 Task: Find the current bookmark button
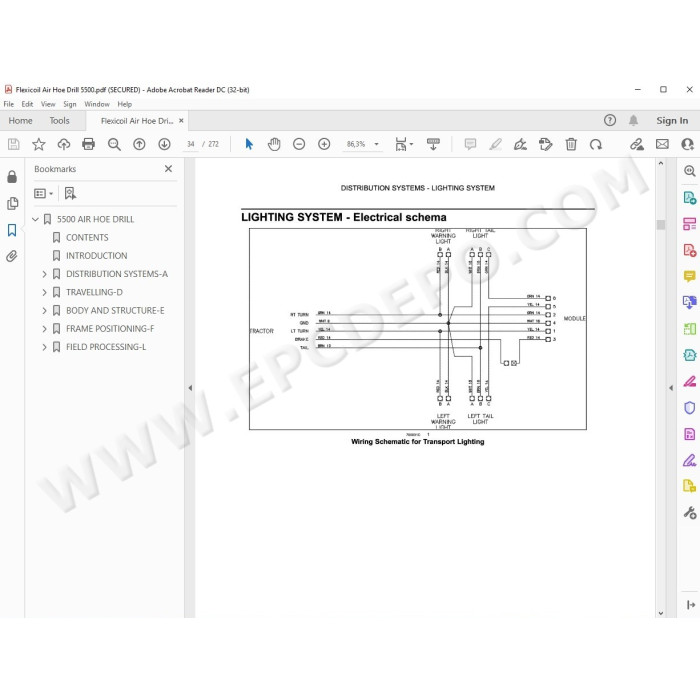click(70, 193)
